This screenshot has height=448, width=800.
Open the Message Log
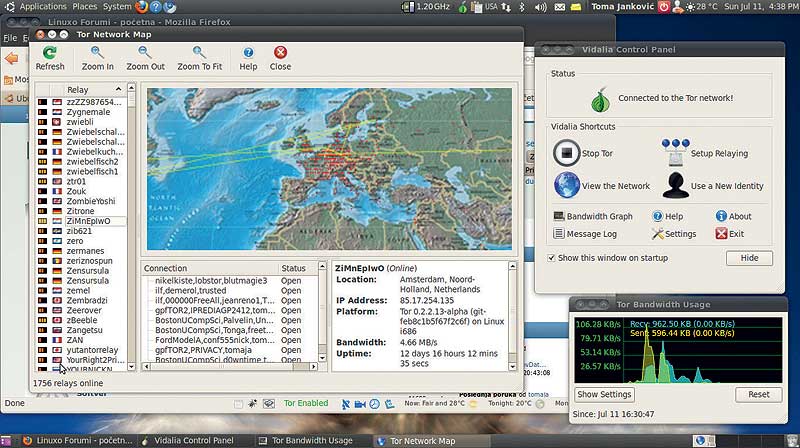[x=585, y=234]
